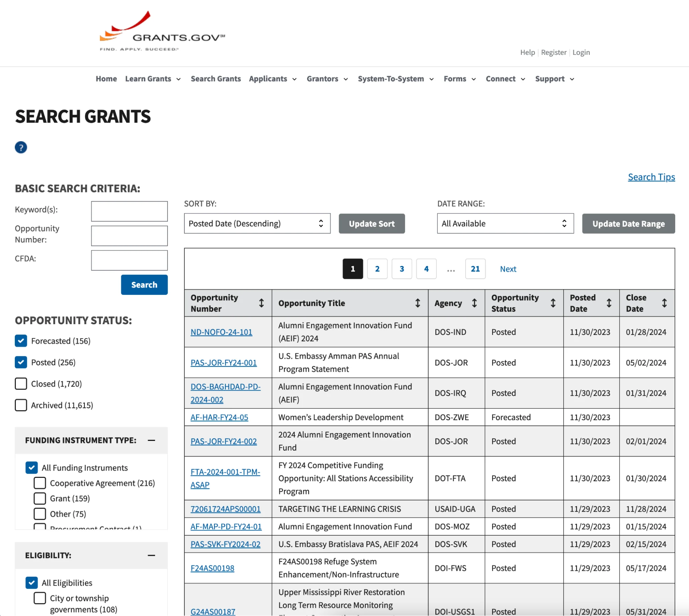Sort by Close Date column arrows

[664, 303]
